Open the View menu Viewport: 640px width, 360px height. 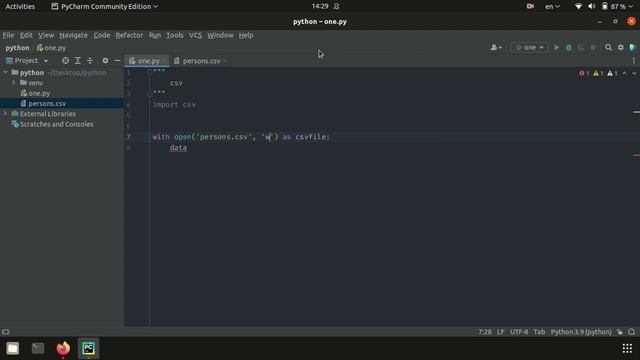click(x=46, y=35)
